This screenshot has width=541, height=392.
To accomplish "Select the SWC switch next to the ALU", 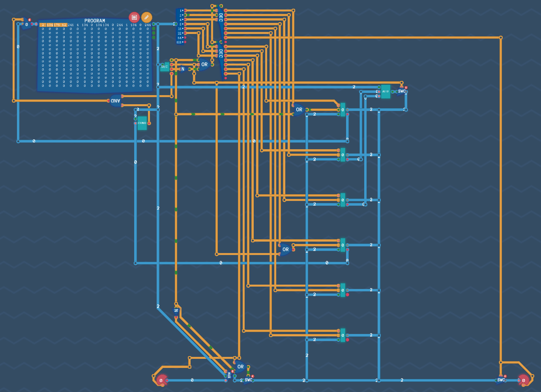I will (x=402, y=91).
